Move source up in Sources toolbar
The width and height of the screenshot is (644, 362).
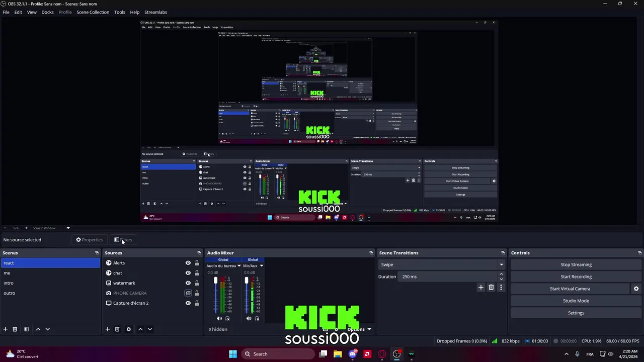(140, 329)
